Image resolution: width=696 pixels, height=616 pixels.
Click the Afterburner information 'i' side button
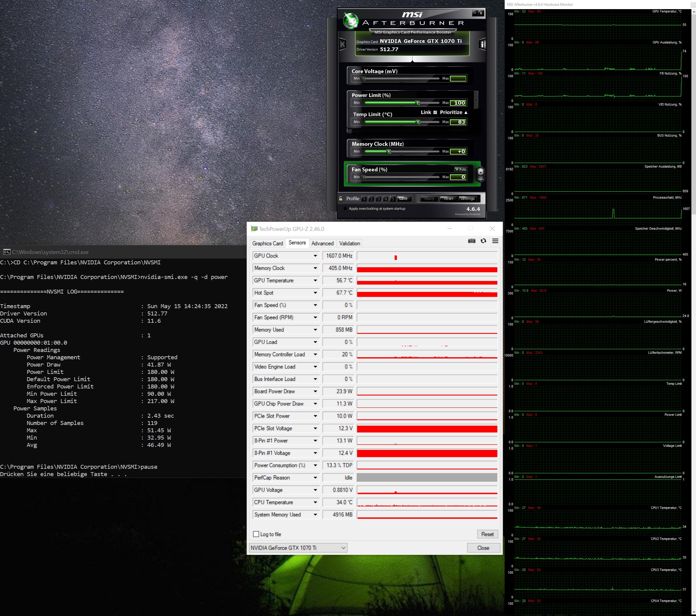point(482,44)
